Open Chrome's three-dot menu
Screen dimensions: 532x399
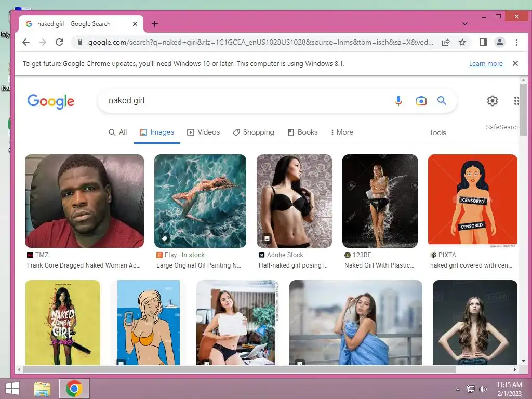point(516,42)
